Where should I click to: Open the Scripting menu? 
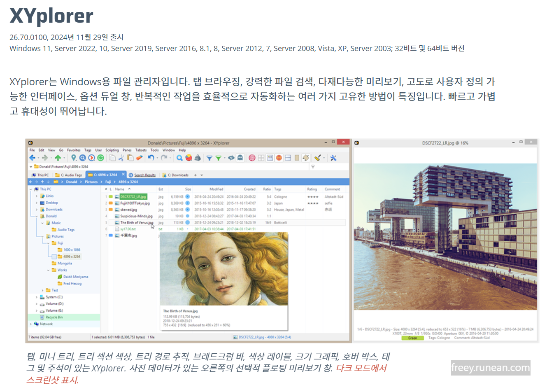[112, 150]
